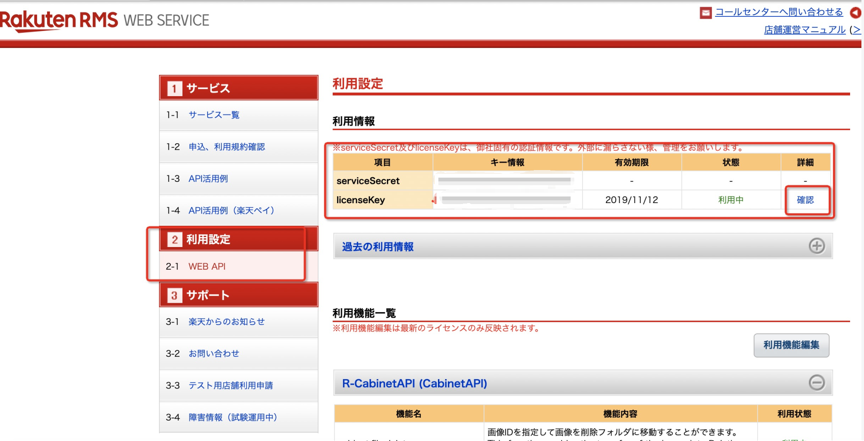Select 1-1 サービス一覧 in sidebar
This screenshot has width=864, height=441.
213,115
